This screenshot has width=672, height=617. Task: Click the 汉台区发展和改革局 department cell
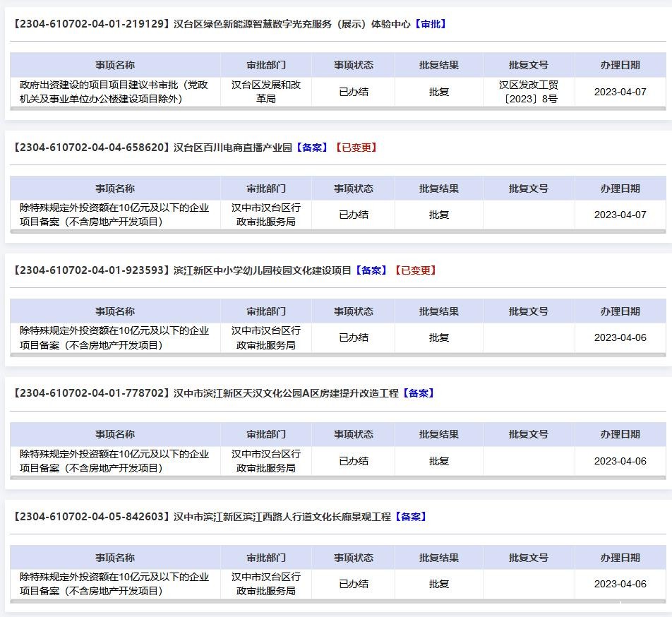[x=266, y=92]
